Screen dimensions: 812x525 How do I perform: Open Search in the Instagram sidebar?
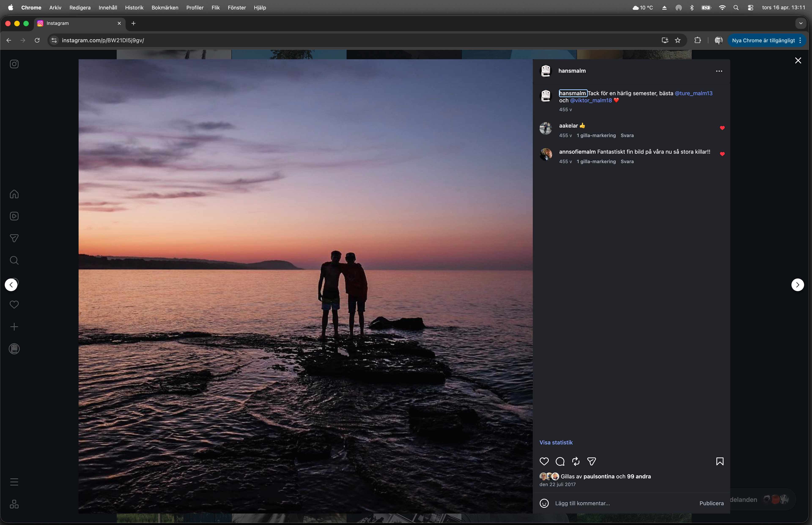14,260
